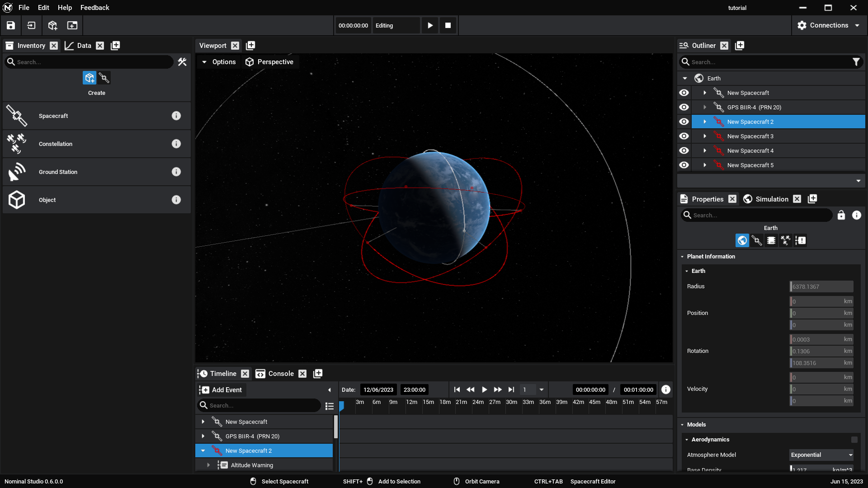Show info for Ground Station item

176,172
